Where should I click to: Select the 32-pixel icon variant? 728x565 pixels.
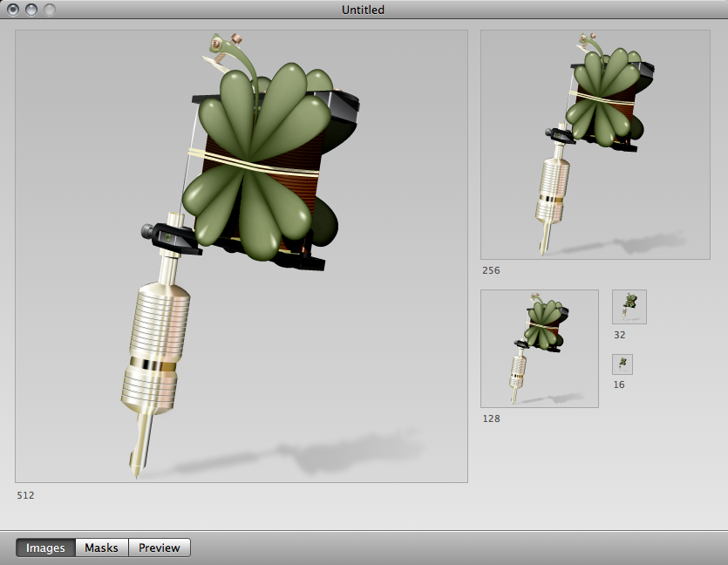[629, 306]
